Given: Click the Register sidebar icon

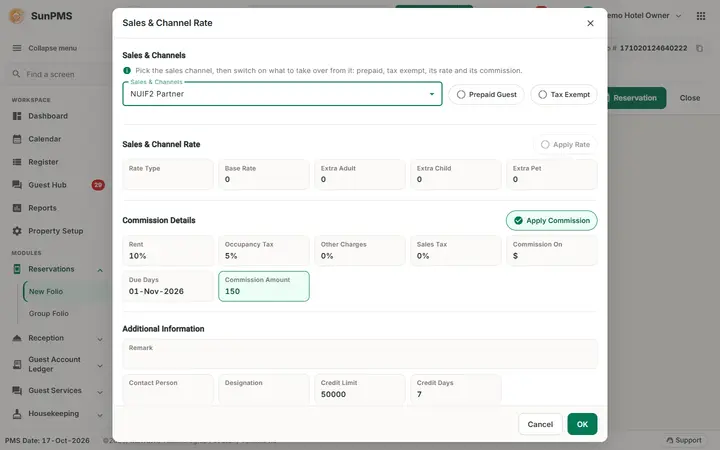Looking at the screenshot, I should pyautogui.click(x=17, y=162).
